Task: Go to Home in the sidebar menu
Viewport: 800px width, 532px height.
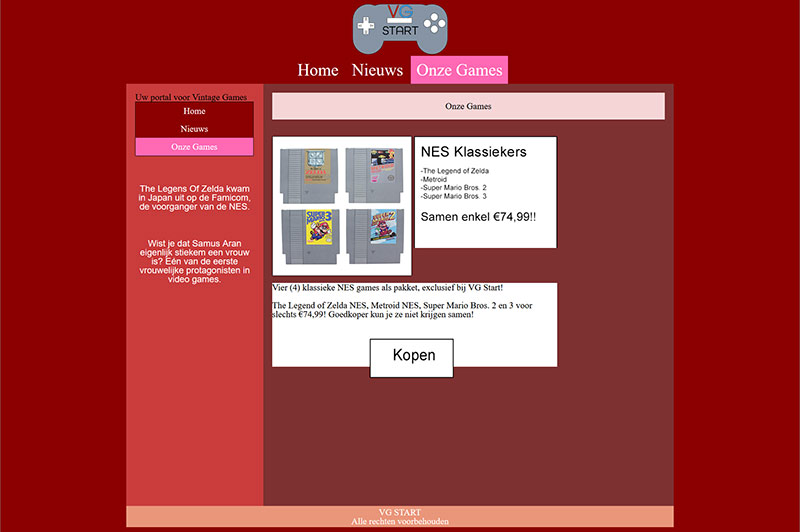Action: click(x=194, y=111)
